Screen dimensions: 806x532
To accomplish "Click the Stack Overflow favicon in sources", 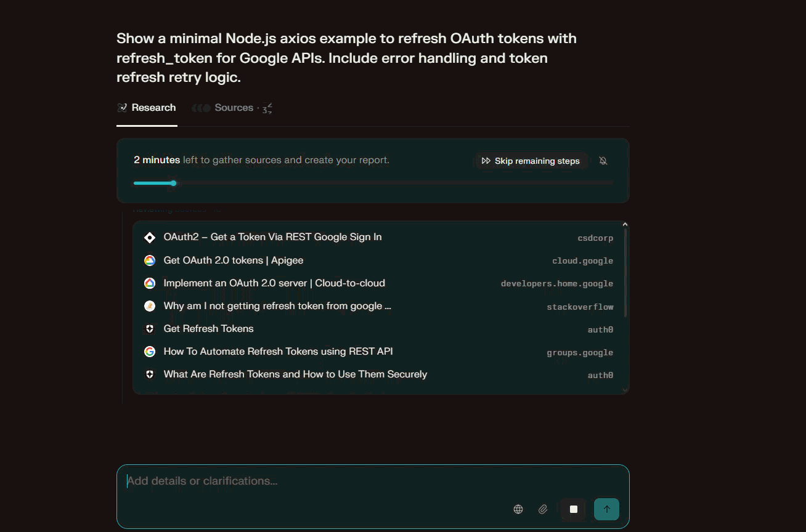I will [150, 306].
